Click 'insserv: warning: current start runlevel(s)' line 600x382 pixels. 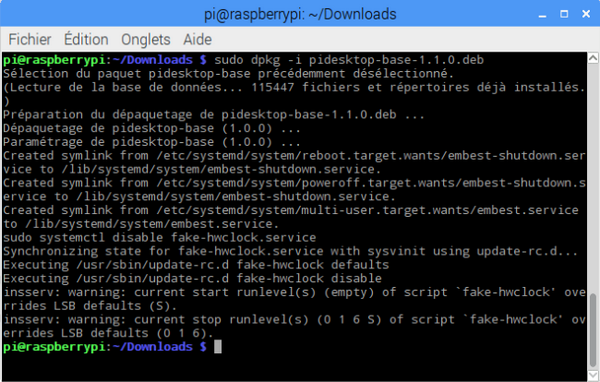click(x=294, y=292)
